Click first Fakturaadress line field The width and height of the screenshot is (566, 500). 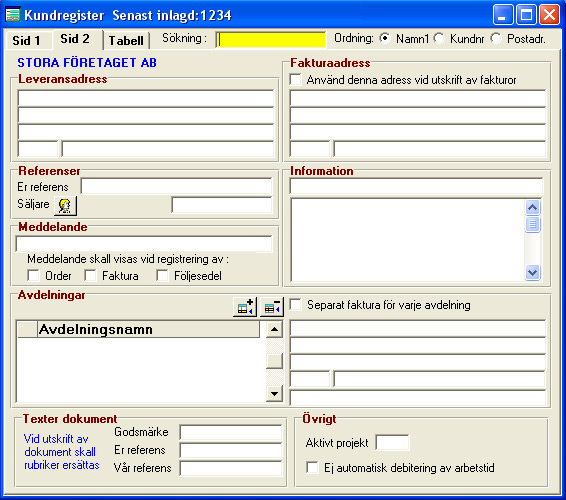point(418,98)
